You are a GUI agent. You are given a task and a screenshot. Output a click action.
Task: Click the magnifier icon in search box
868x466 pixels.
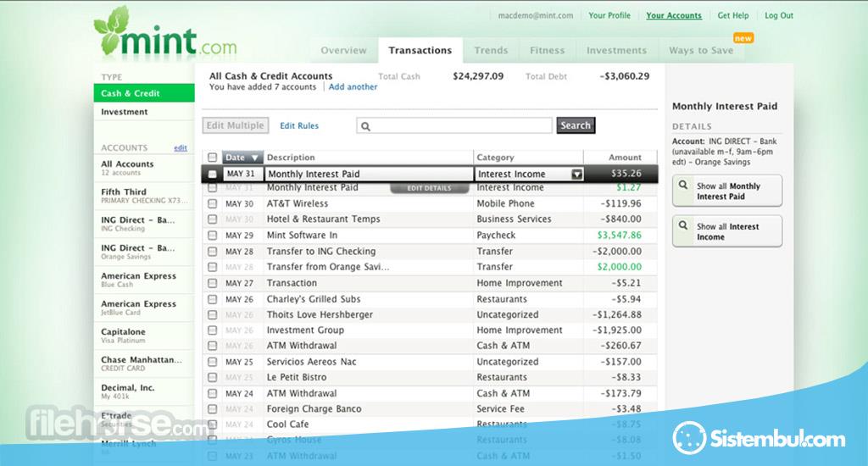point(365,126)
